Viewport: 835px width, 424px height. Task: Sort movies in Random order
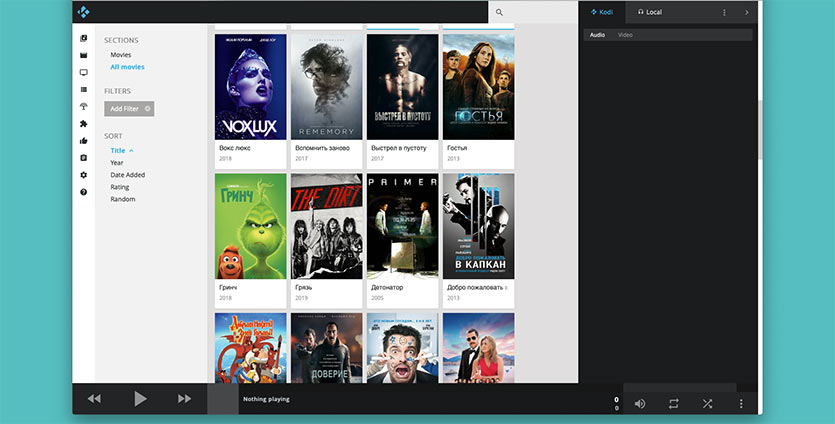123,199
